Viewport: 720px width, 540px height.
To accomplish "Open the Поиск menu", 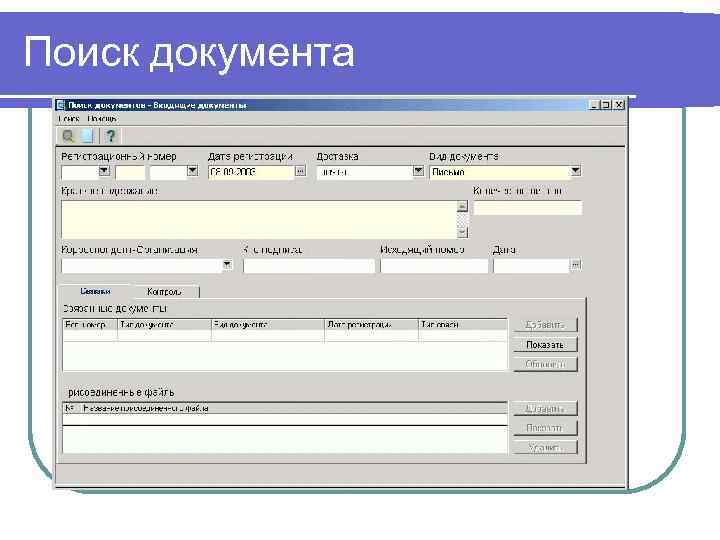I will tap(69, 119).
